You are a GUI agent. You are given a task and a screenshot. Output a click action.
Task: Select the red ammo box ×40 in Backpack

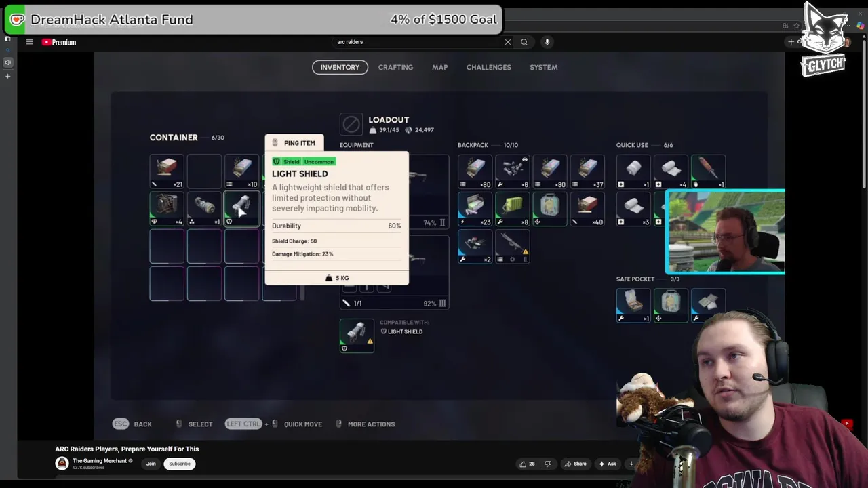pyautogui.click(x=587, y=209)
